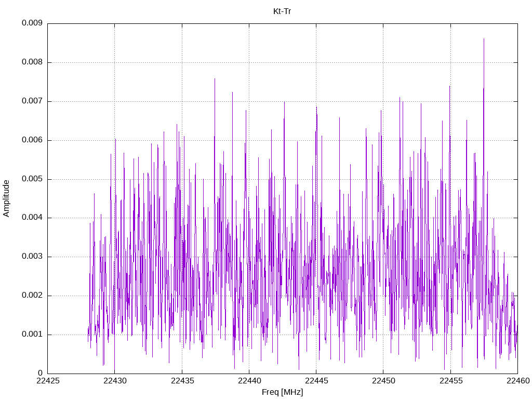Click x-axis tick label 22425

click(48, 381)
